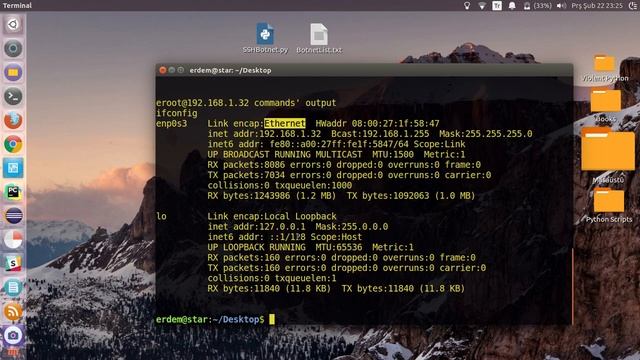Viewport: 640px width, 360px height.
Task: Click the terminal title erdem@star: ~/Desktop
Action: click(230, 70)
